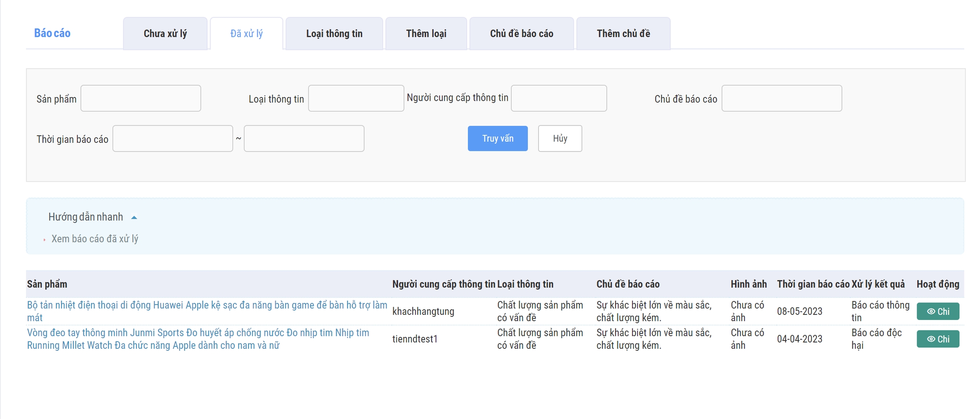Open details for the tienndtest1 report

tap(937, 339)
